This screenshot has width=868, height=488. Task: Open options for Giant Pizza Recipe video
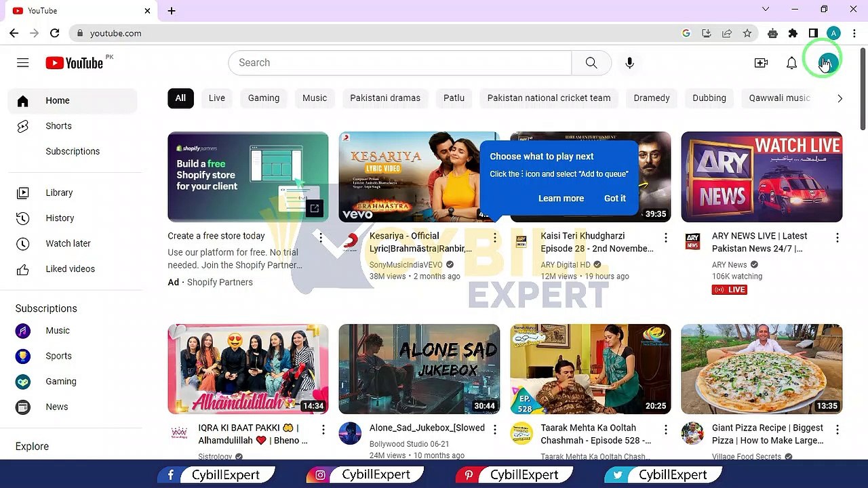click(x=837, y=430)
